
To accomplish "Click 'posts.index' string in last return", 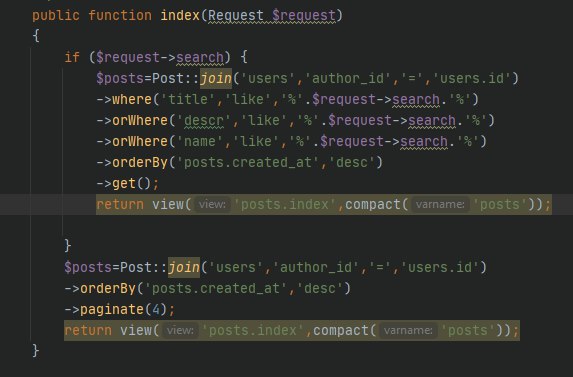I will point(252,331).
